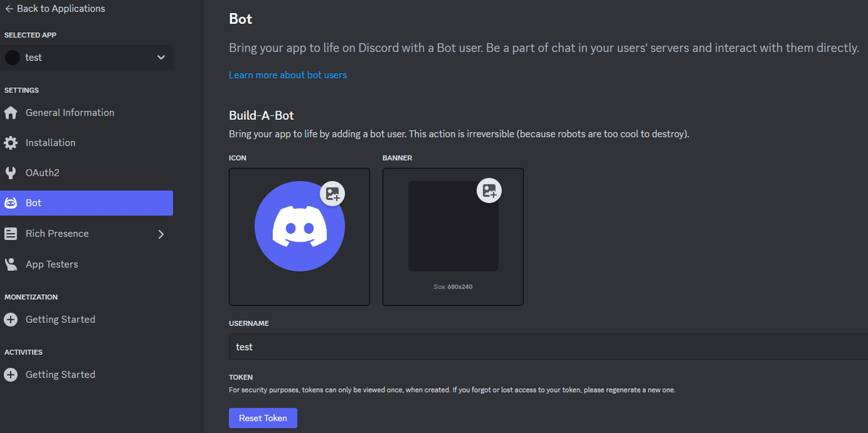Click the back arrow icon at top left
The height and width of the screenshot is (433, 868).
coord(9,9)
